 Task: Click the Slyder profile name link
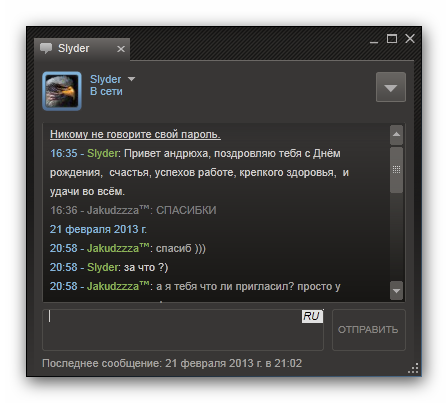pos(105,79)
